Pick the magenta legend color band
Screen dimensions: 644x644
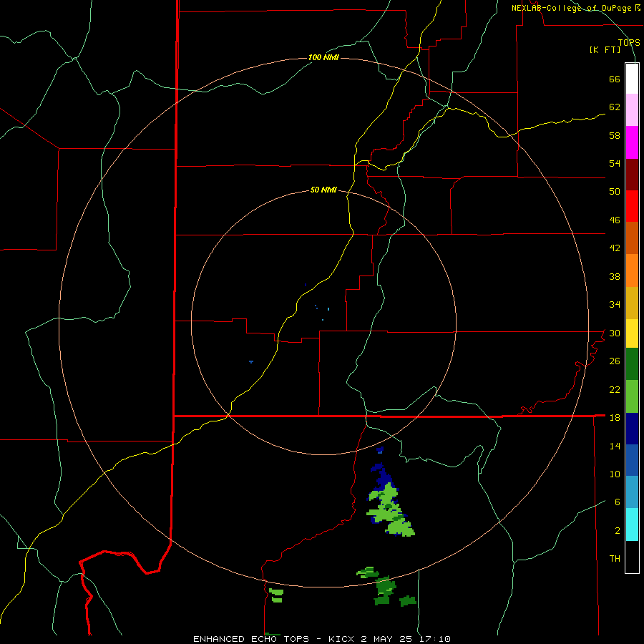[632, 142]
